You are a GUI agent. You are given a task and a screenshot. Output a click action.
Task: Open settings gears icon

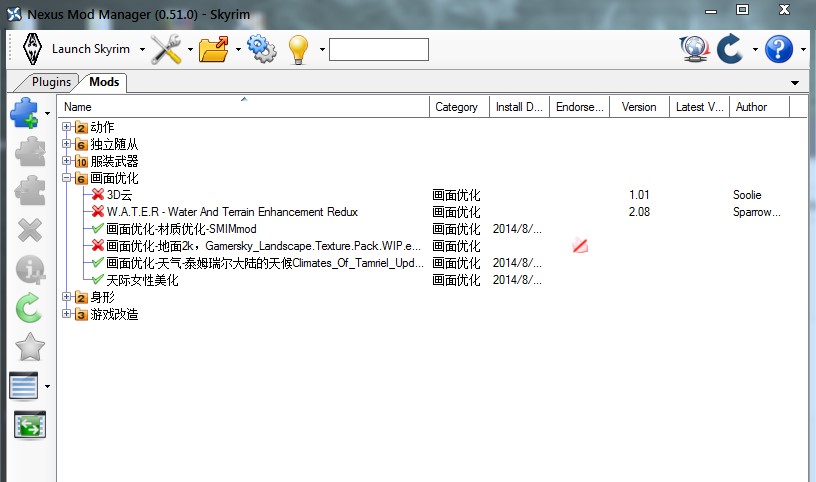[x=262, y=49]
